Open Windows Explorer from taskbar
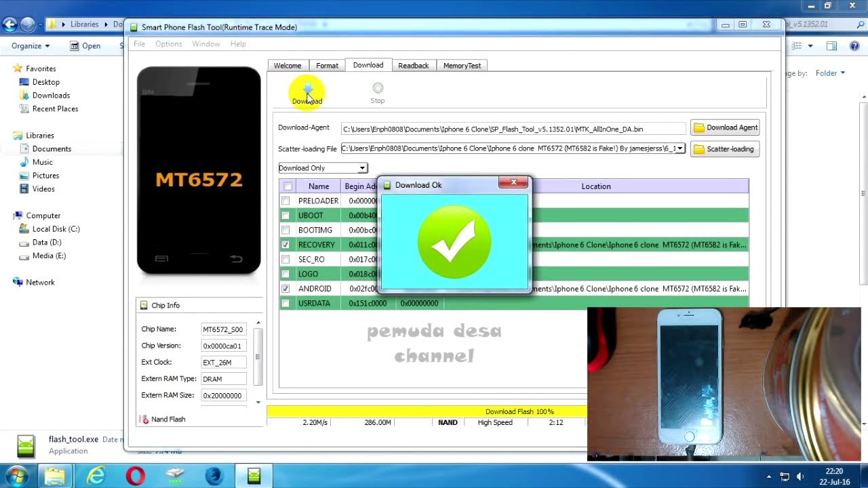 [55, 476]
